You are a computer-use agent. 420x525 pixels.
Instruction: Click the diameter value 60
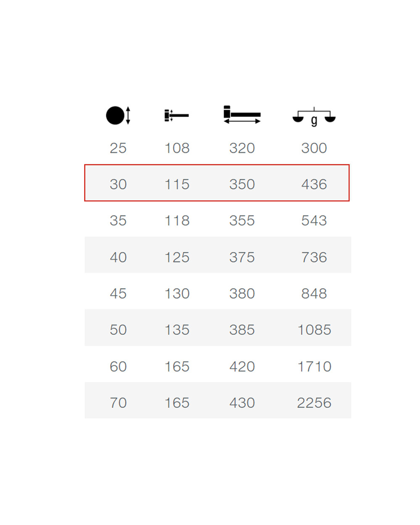[118, 367]
